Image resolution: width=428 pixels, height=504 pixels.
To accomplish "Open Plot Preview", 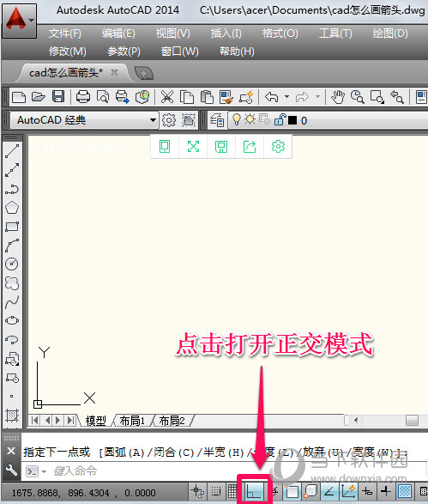I will [x=103, y=97].
